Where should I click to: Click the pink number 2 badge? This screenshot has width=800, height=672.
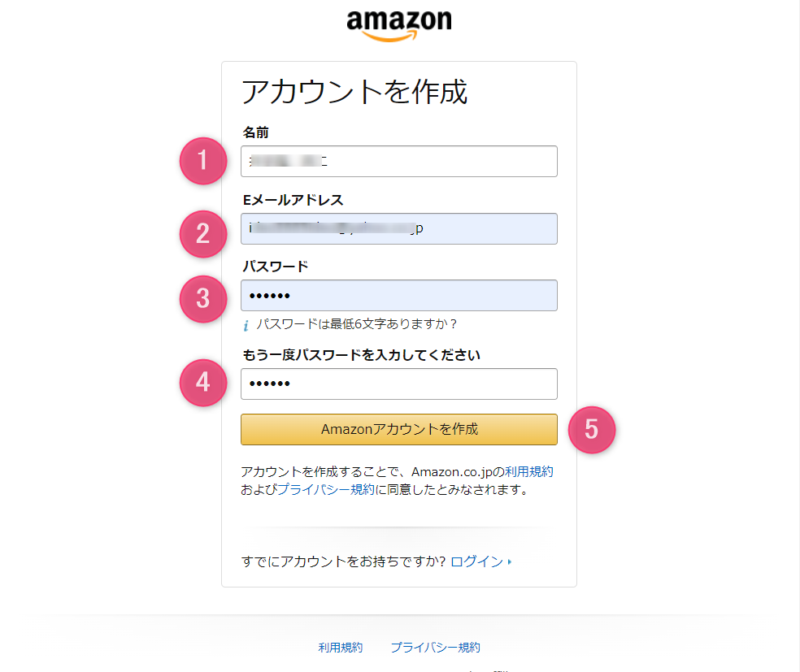pyautogui.click(x=202, y=234)
